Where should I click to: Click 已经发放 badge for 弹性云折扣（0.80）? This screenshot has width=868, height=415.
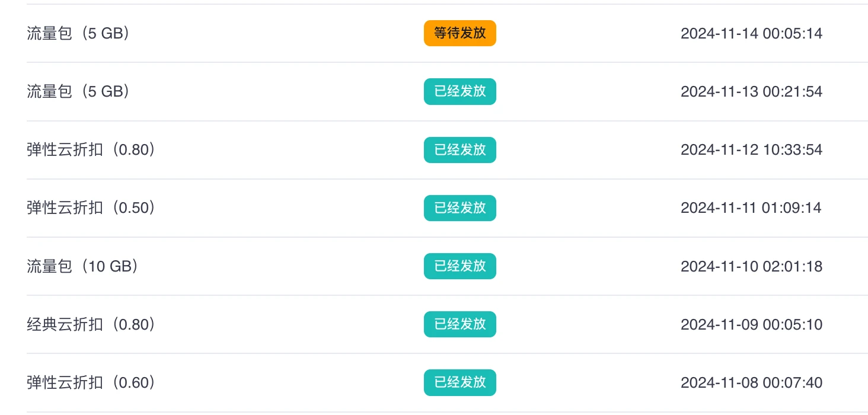[x=459, y=150]
